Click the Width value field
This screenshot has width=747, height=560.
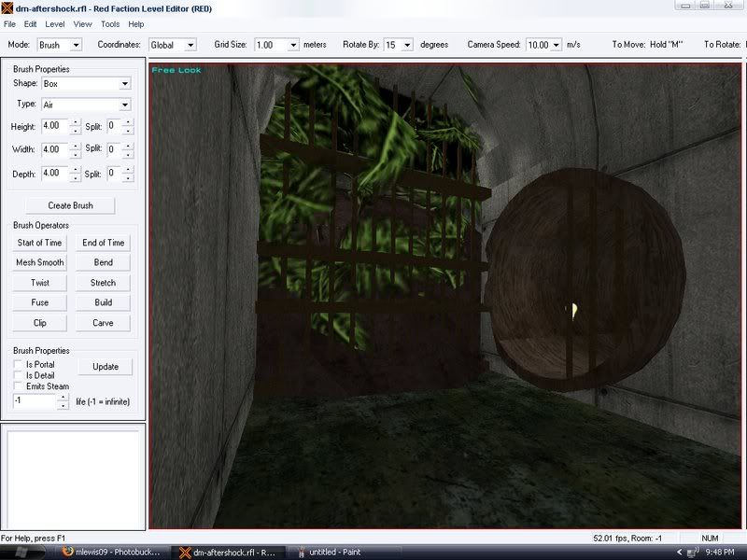coord(55,149)
